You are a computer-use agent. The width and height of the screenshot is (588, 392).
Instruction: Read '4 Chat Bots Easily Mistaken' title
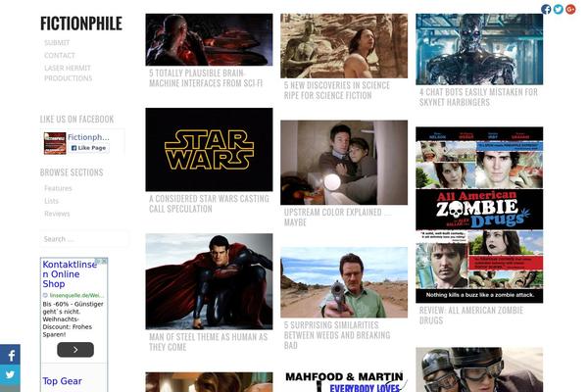click(478, 97)
